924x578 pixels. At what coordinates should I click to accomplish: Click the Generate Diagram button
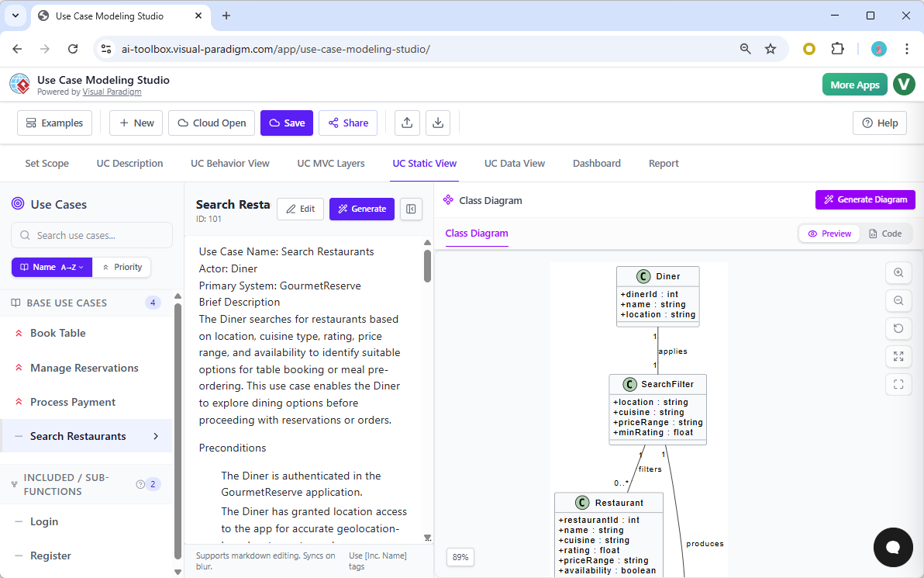click(x=865, y=199)
